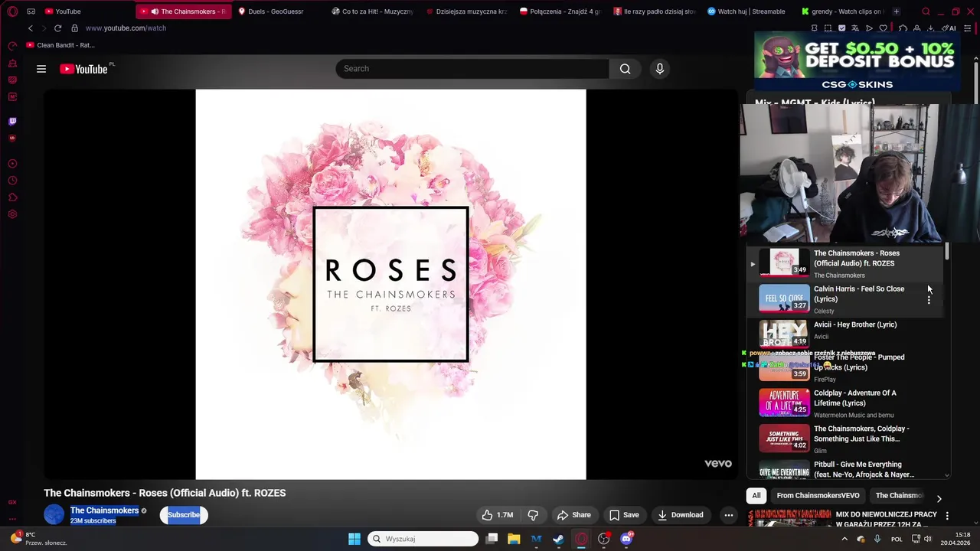Open the volume control in the system tray

(x=928, y=539)
